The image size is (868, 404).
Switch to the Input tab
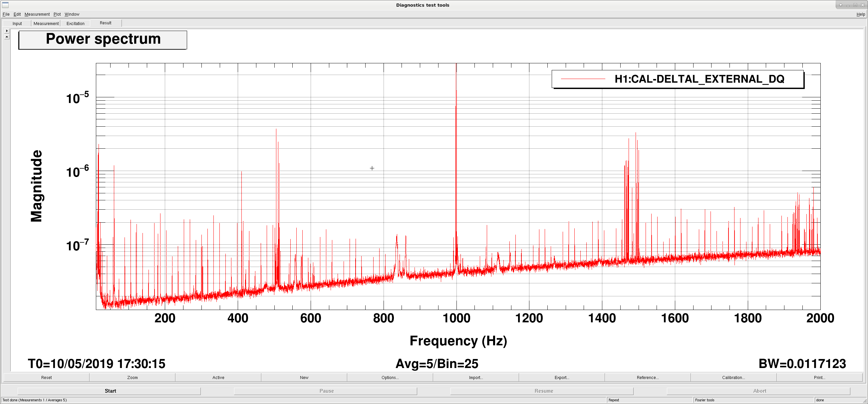click(17, 24)
